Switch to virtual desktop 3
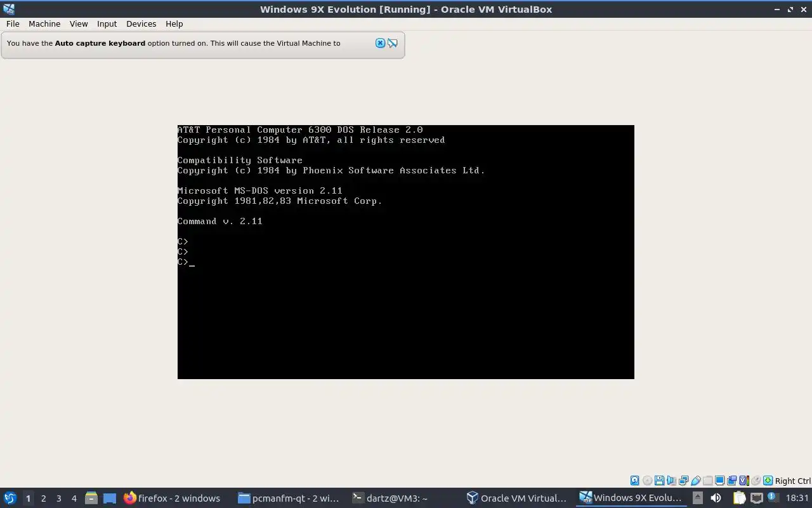The width and height of the screenshot is (812, 508). 58,498
